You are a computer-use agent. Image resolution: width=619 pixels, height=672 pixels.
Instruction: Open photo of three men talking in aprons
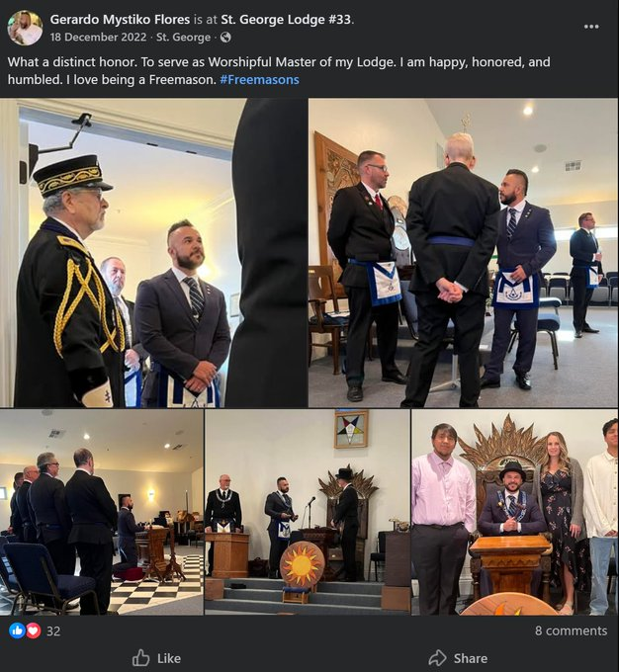[x=464, y=253]
